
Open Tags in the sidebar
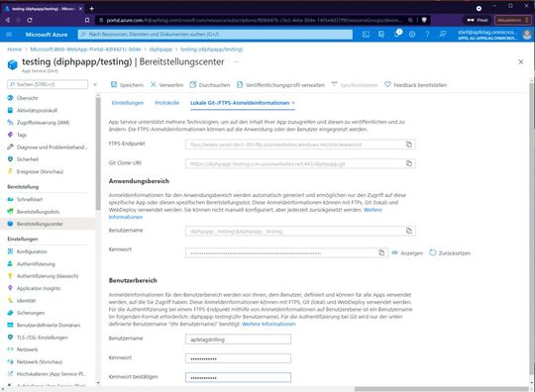(x=22, y=135)
